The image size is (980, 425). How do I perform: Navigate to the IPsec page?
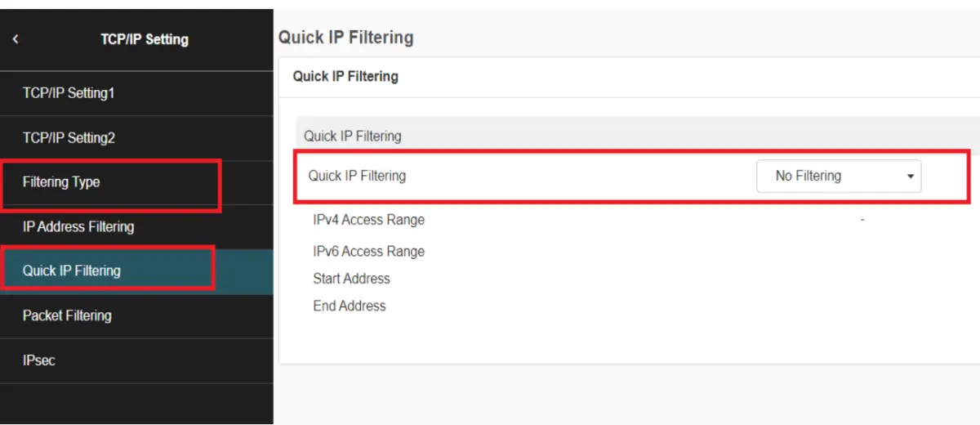tap(39, 360)
